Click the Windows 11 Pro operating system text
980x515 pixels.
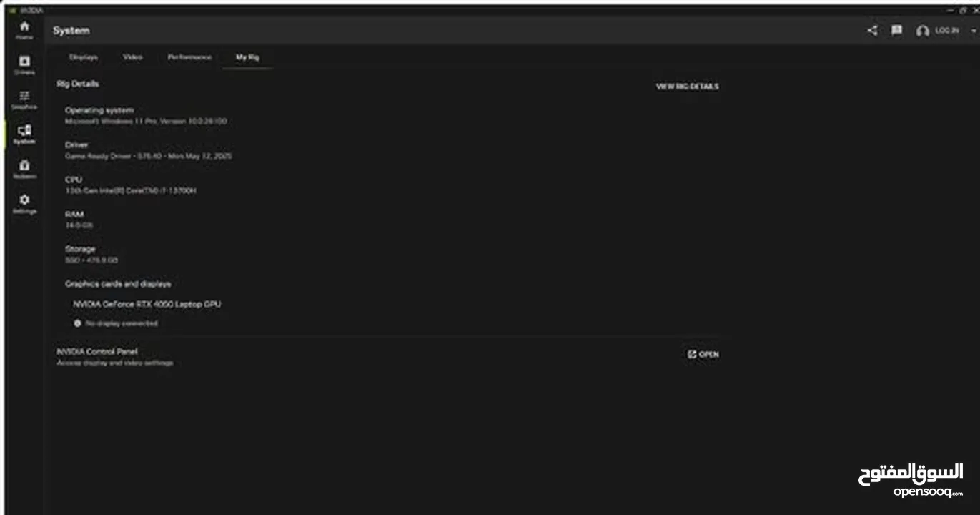coord(146,122)
